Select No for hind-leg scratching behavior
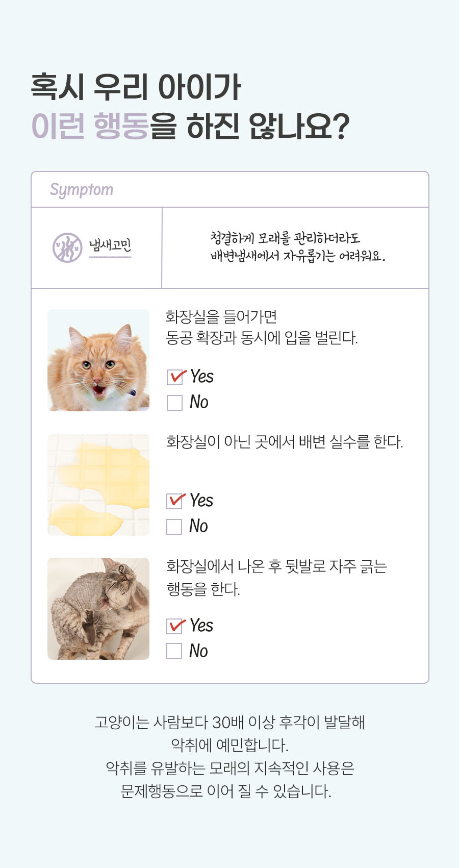 (174, 651)
